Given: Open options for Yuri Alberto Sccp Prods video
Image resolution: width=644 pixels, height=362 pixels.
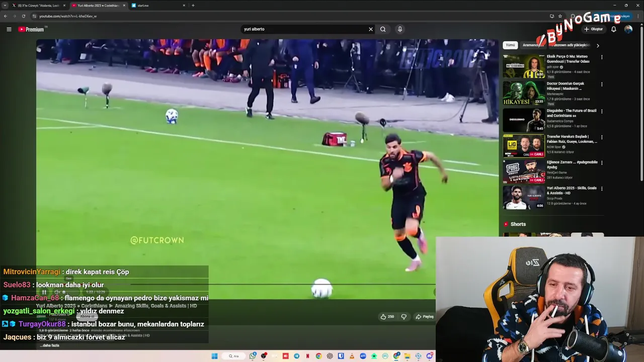Looking at the screenshot, I should [x=602, y=189].
